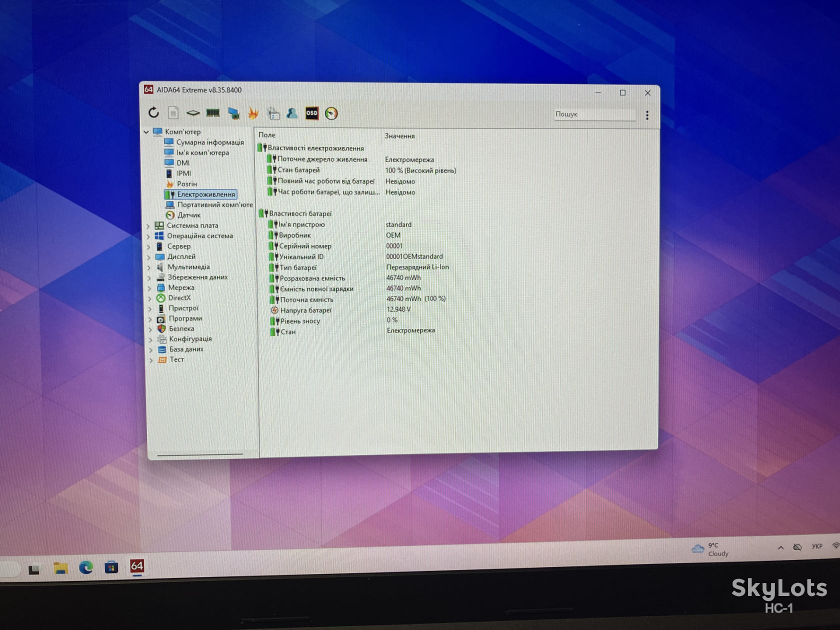This screenshot has width=840, height=630.
Task: Launch the system stability test flame icon
Action: [x=253, y=113]
